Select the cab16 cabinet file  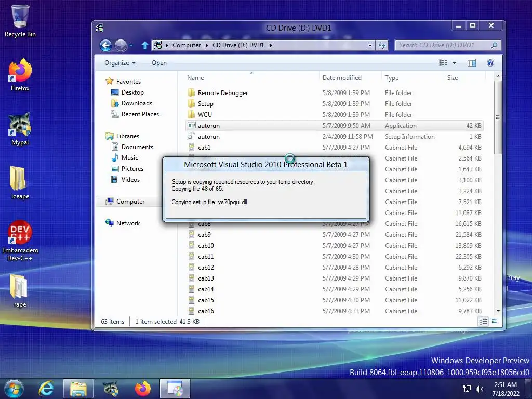point(334,311)
